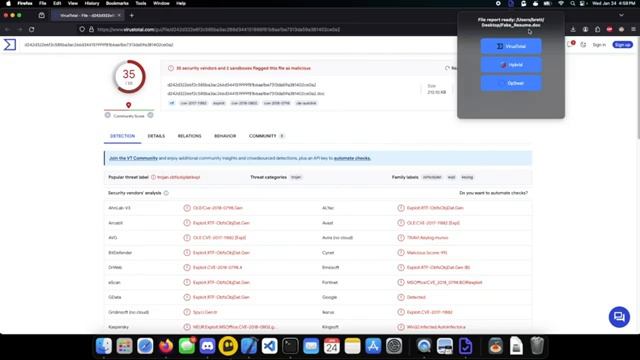
Task: Follow the Join the VT Community link
Action: [133, 158]
